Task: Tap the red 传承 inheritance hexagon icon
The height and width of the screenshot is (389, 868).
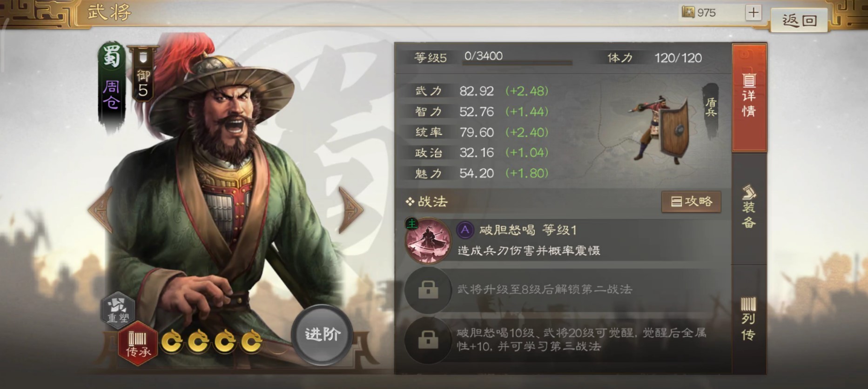Action: 138,344
